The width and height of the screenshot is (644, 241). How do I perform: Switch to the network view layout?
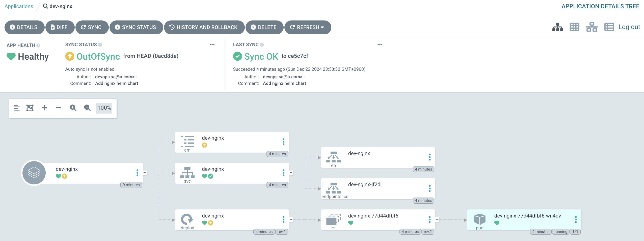tap(592, 27)
